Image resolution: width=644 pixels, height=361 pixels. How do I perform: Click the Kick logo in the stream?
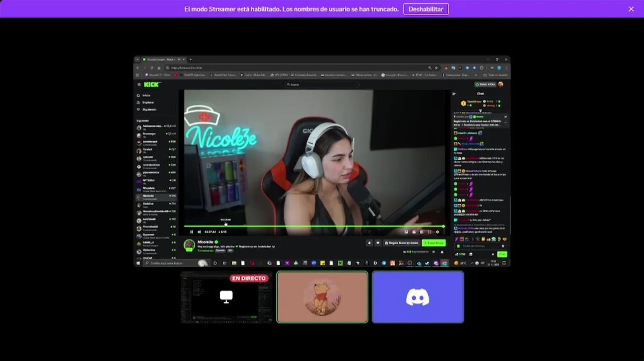(x=151, y=84)
